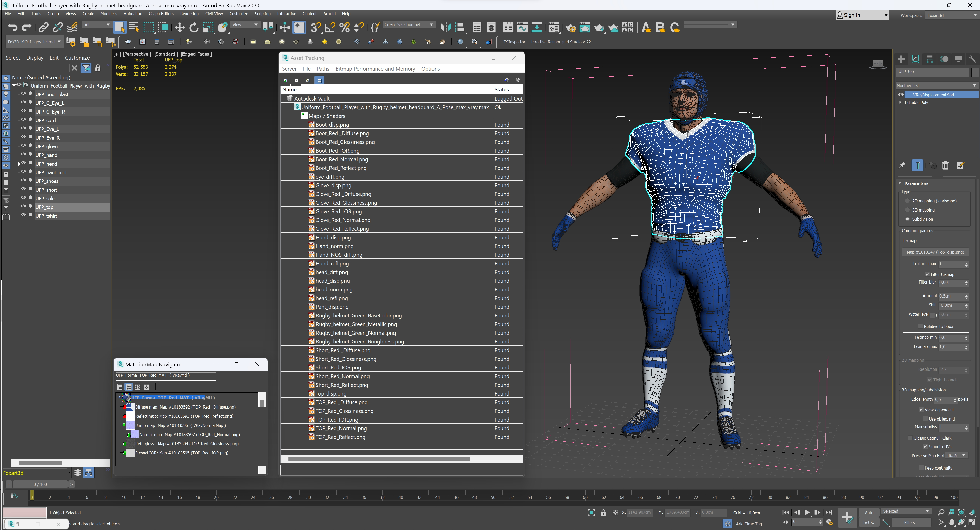Screen dimensions: 980x530
Task: Click Asset Tracking horizontal scrollbar
Action: tap(379, 459)
